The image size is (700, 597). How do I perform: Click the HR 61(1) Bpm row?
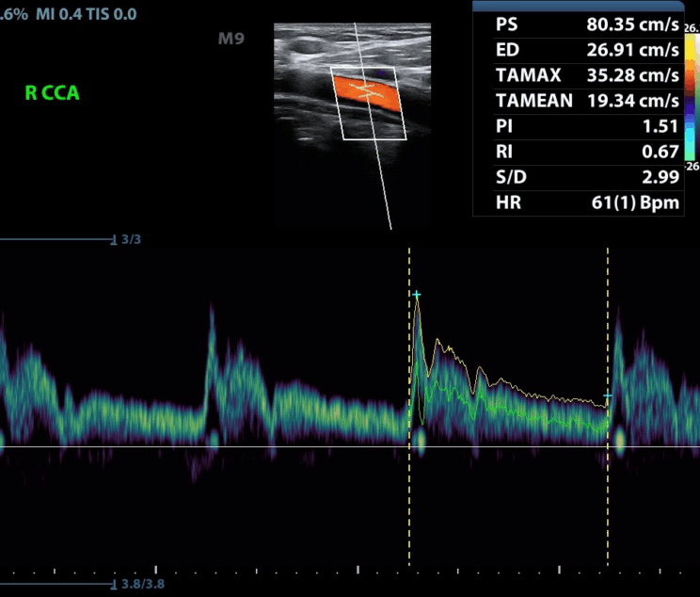pyautogui.click(x=578, y=202)
